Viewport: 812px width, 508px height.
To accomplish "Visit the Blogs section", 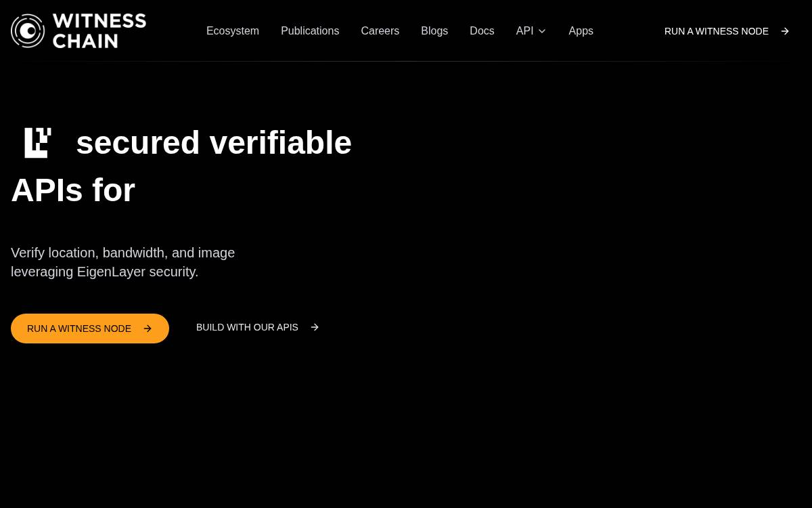I will click(x=434, y=31).
